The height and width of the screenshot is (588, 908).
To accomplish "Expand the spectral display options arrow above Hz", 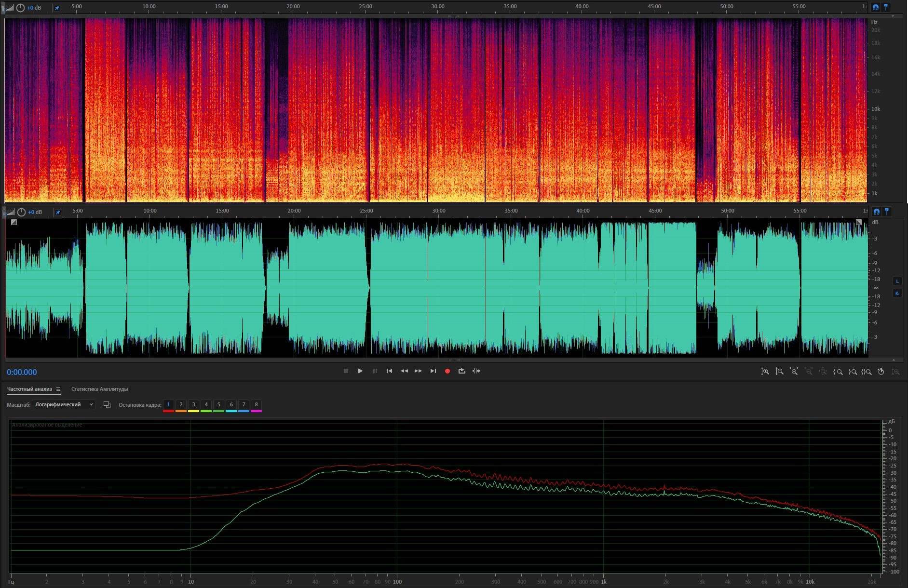I will tap(893, 16).
